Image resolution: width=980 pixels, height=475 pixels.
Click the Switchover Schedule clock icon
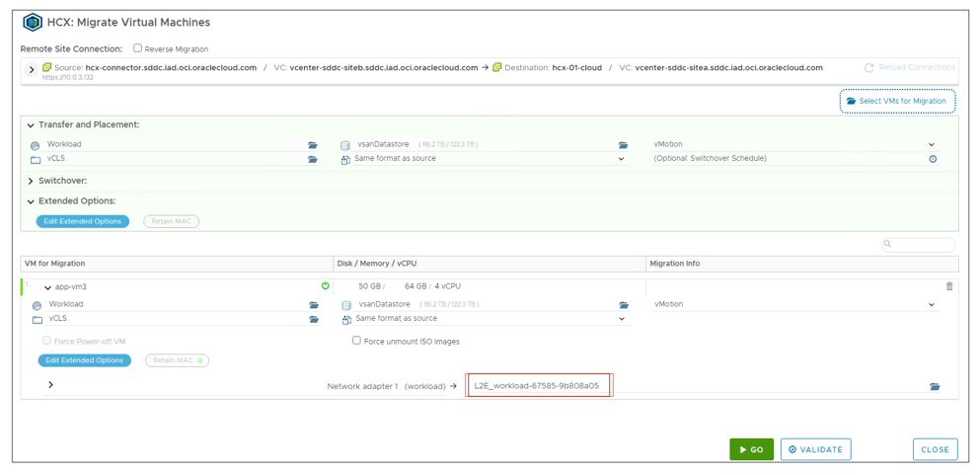pos(933,159)
